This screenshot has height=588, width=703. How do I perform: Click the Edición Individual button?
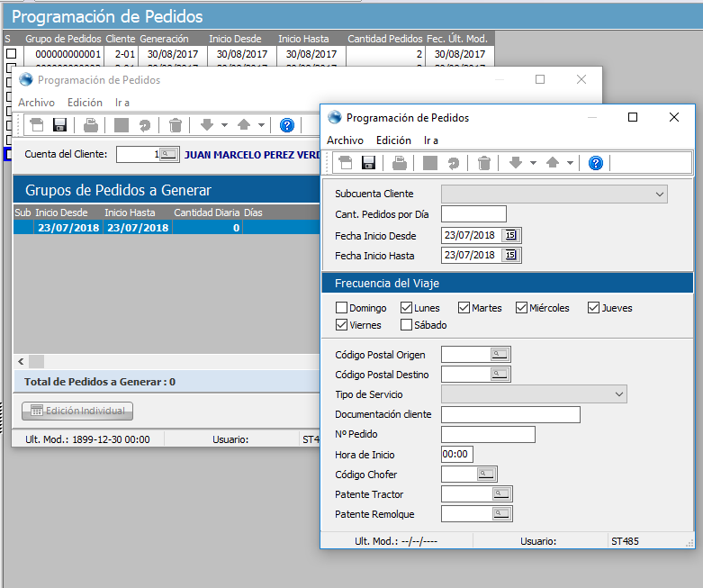[77, 412]
